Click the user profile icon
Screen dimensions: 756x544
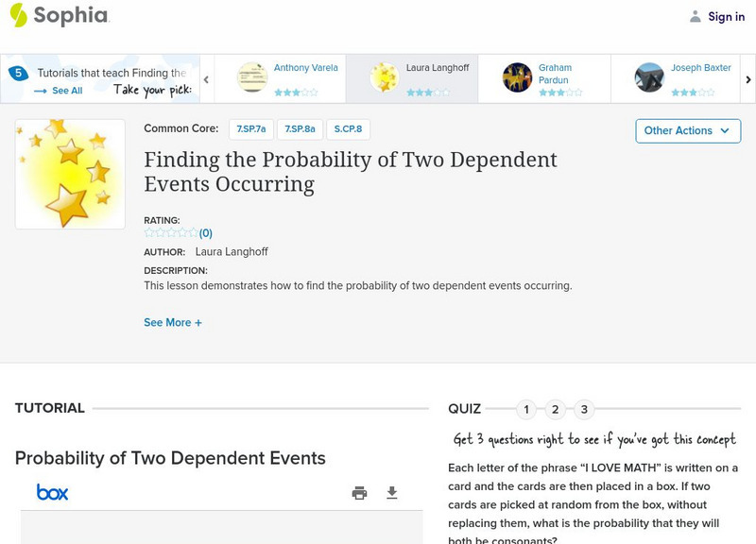(x=695, y=16)
